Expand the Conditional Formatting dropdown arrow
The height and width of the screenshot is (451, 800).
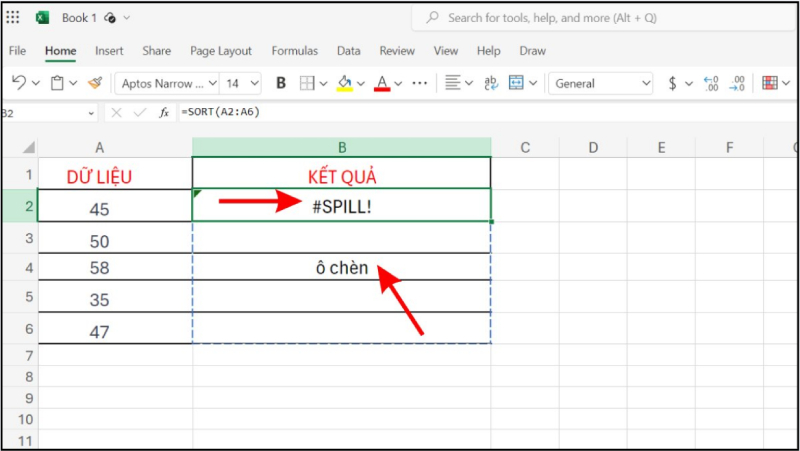click(786, 83)
